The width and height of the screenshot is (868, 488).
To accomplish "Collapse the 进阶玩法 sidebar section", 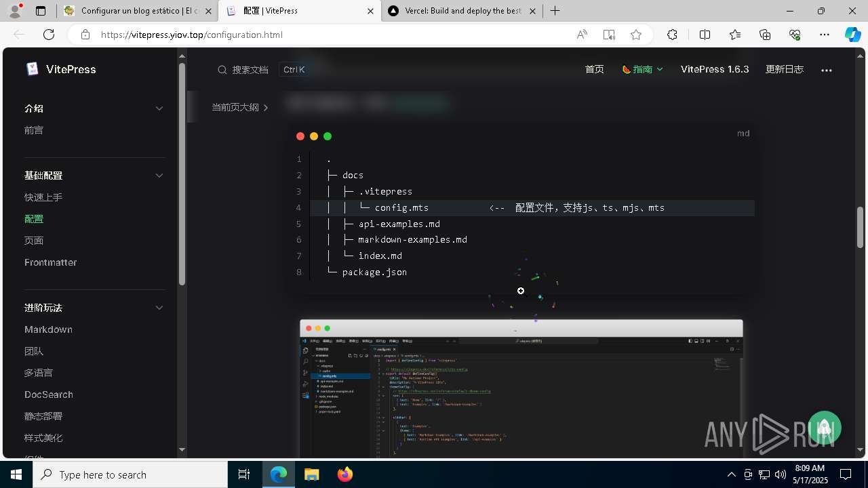I will point(159,308).
